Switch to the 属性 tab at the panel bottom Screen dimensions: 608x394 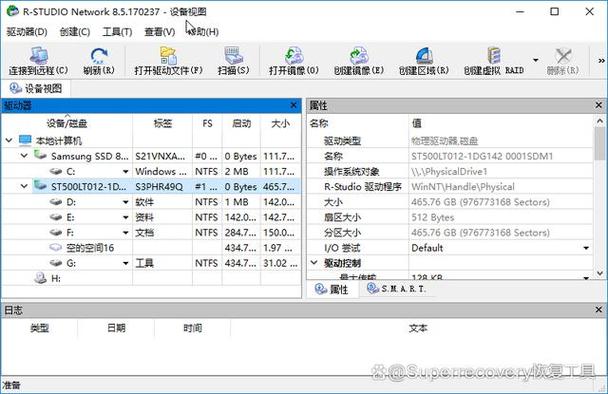(x=332, y=289)
